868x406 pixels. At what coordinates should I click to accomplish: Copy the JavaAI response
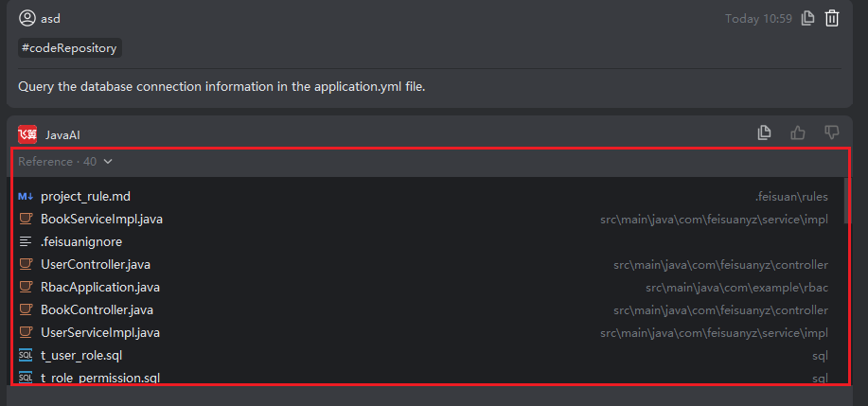(x=765, y=133)
